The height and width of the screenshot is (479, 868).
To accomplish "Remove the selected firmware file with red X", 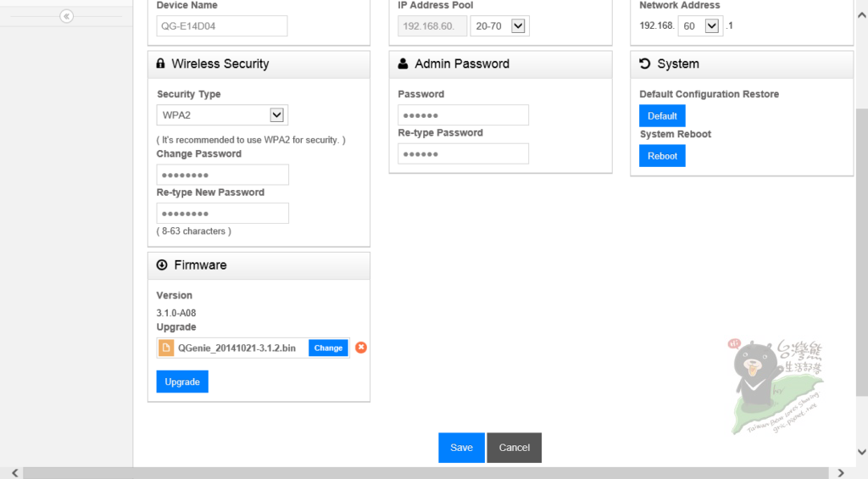I will (361, 348).
